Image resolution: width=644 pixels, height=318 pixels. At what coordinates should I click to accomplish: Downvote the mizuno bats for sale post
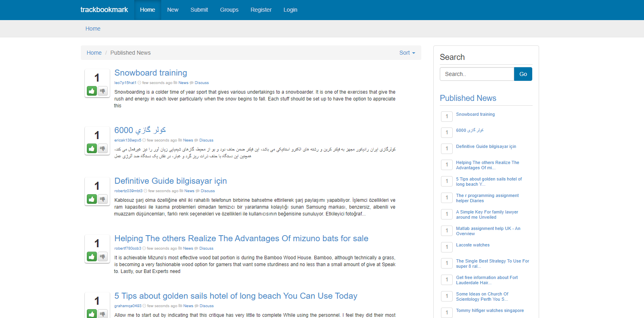pyautogui.click(x=103, y=257)
